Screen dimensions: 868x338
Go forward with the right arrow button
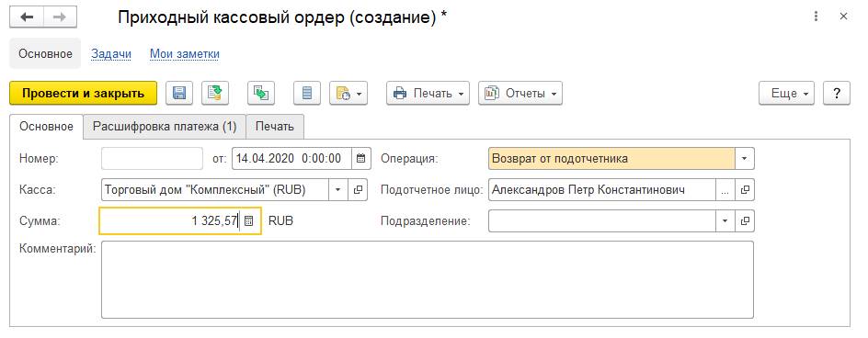pyautogui.click(x=59, y=17)
